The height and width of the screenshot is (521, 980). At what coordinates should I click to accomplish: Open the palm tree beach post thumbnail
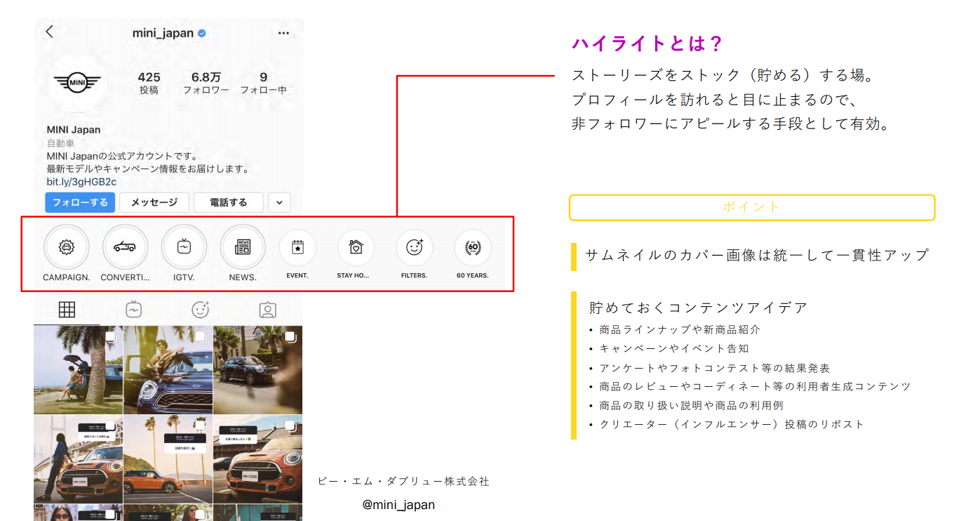[78, 369]
